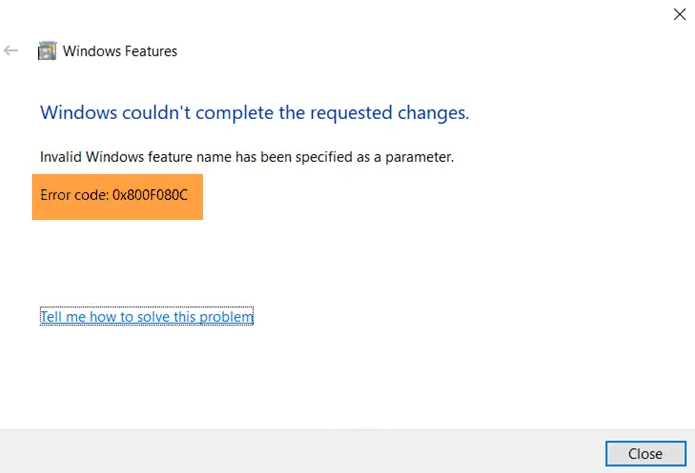Click the back arrow in the dialog header
The width and height of the screenshot is (695, 473).
pos(11,50)
